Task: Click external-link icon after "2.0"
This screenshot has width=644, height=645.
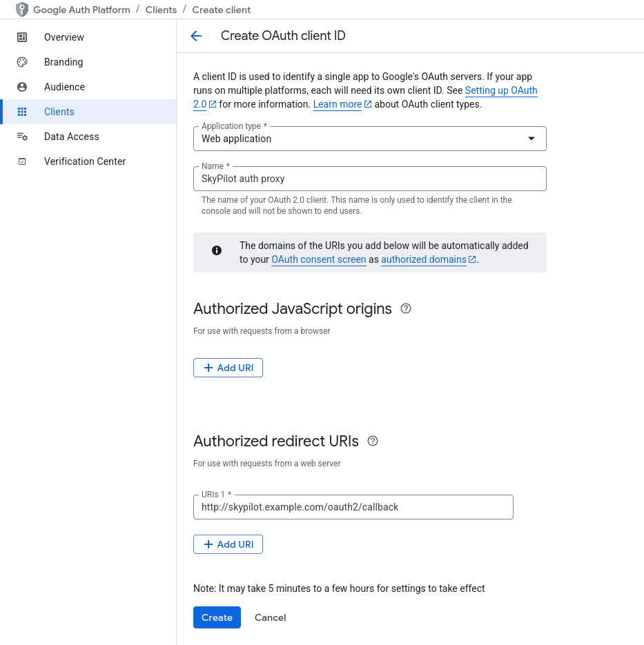Action: tap(213, 104)
